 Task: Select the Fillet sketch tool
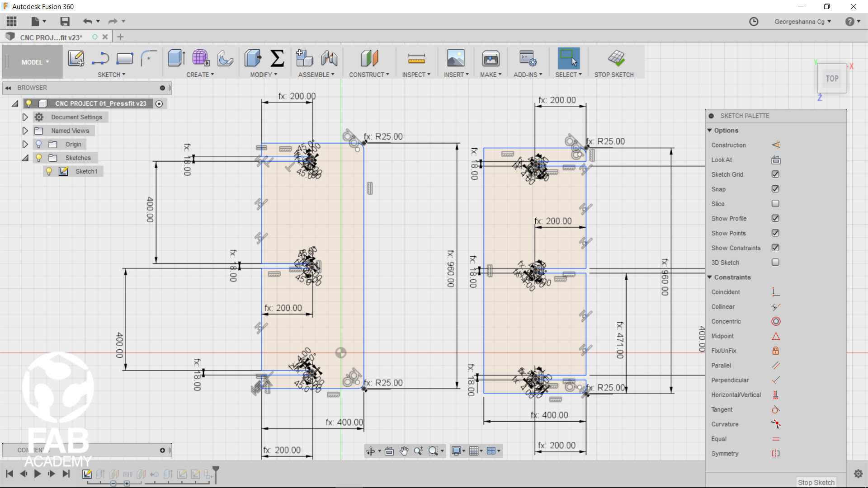pos(149,58)
